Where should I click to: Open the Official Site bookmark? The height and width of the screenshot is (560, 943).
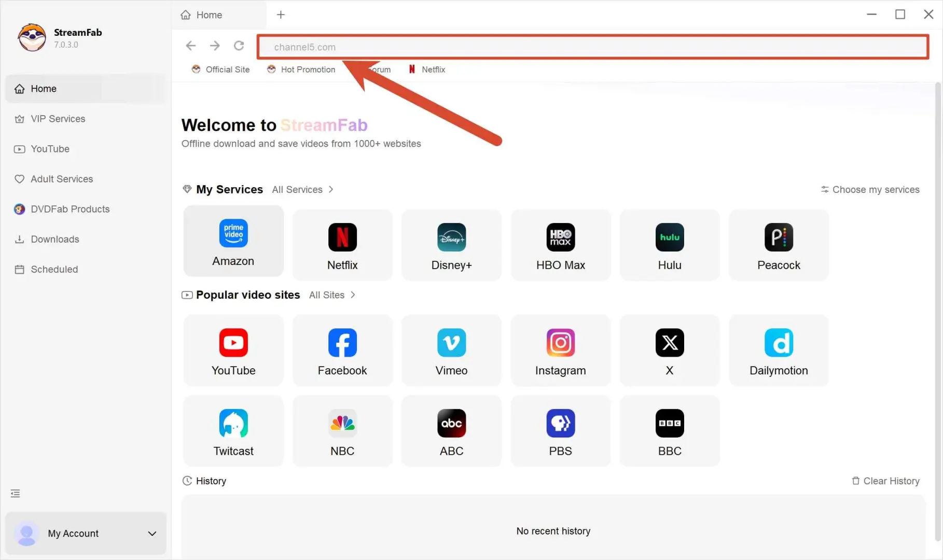(220, 69)
